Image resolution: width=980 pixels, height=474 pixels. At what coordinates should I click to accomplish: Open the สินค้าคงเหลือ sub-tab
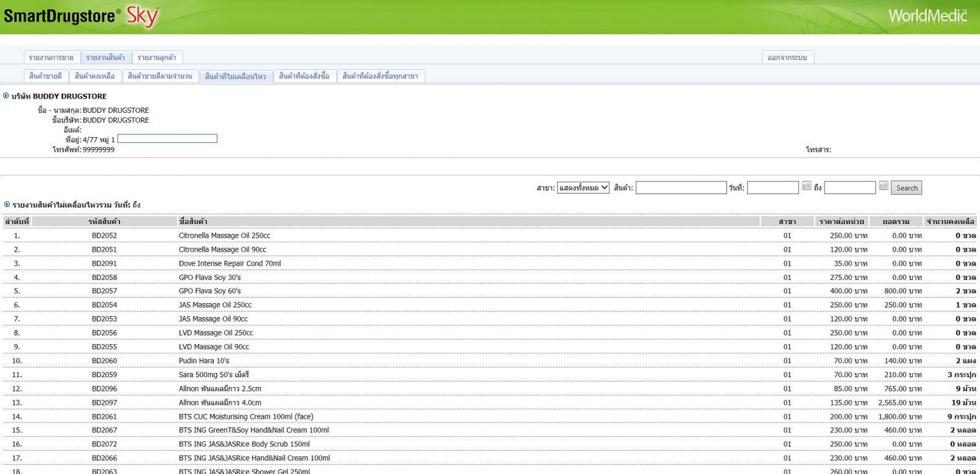coord(95,76)
